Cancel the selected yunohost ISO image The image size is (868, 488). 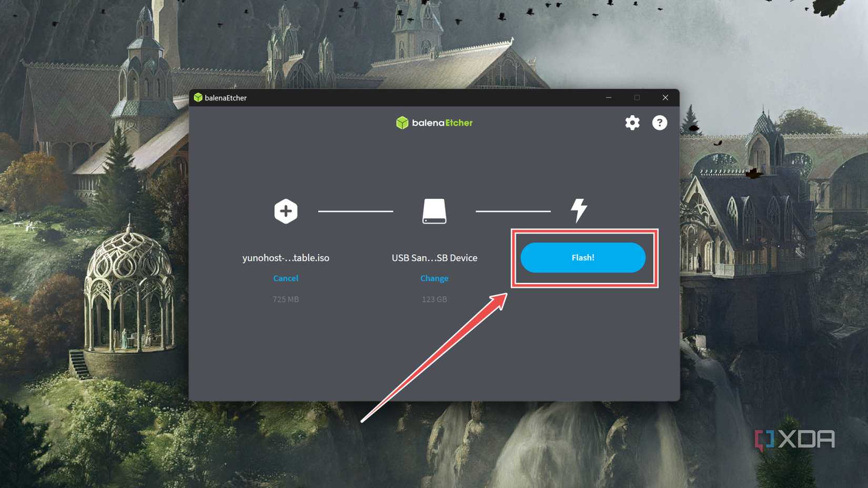pyautogui.click(x=286, y=278)
